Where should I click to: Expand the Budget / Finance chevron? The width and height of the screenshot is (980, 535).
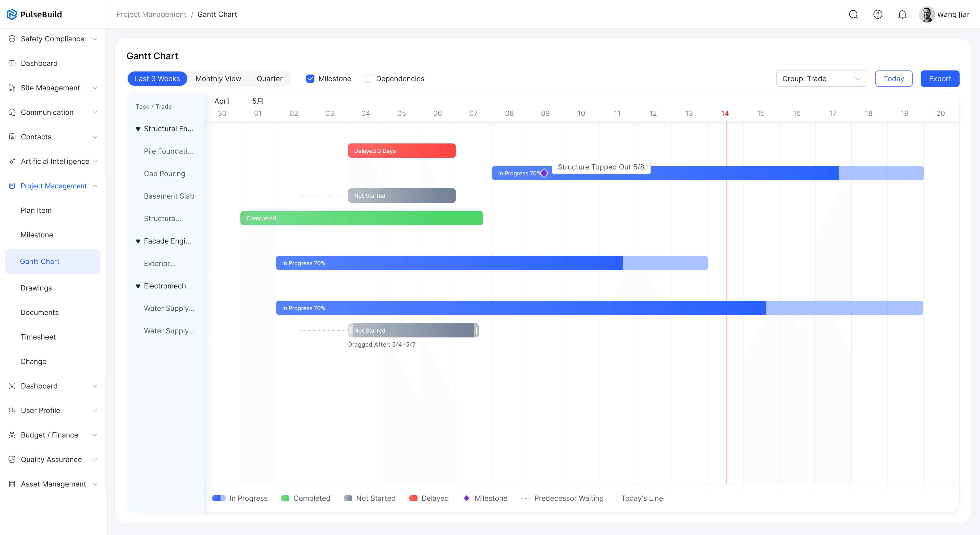coord(95,435)
